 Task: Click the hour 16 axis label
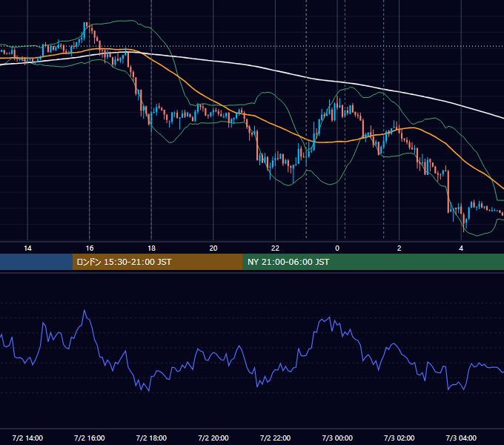(x=90, y=248)
